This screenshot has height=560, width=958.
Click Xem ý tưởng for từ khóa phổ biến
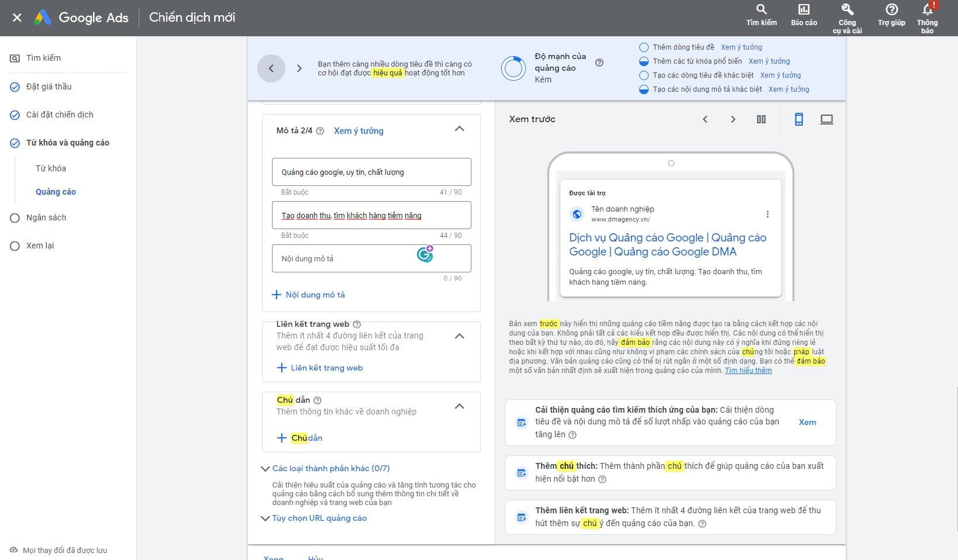(x=769, y=61)
